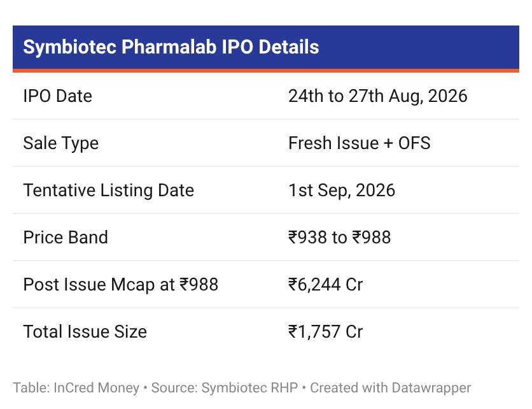Open the Source: Symbiotec RHP reference

pos(224,388)
